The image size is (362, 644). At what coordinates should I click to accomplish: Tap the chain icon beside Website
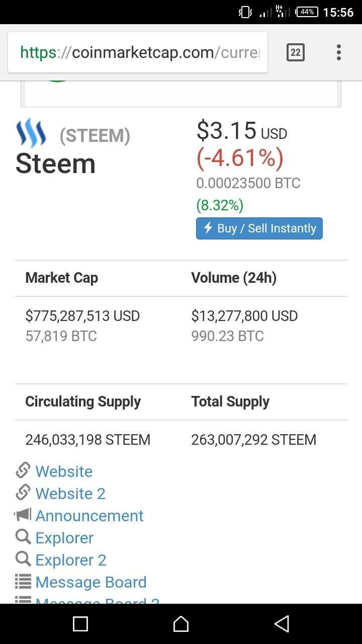[23, 471]
